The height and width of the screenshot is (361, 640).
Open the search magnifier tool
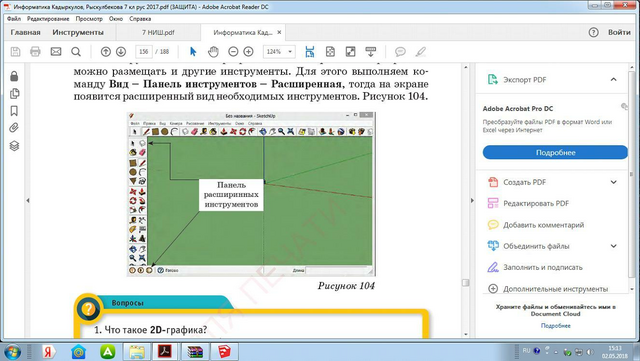76,51
